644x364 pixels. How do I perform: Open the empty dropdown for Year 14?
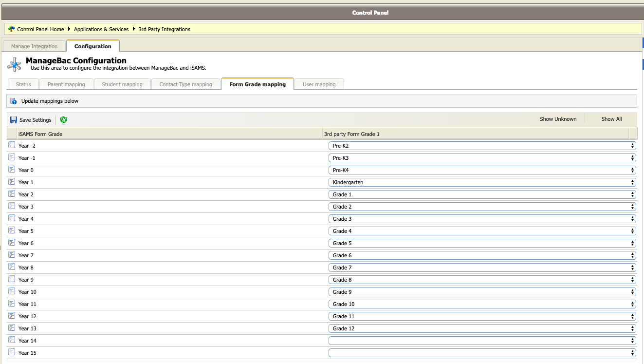482,341
